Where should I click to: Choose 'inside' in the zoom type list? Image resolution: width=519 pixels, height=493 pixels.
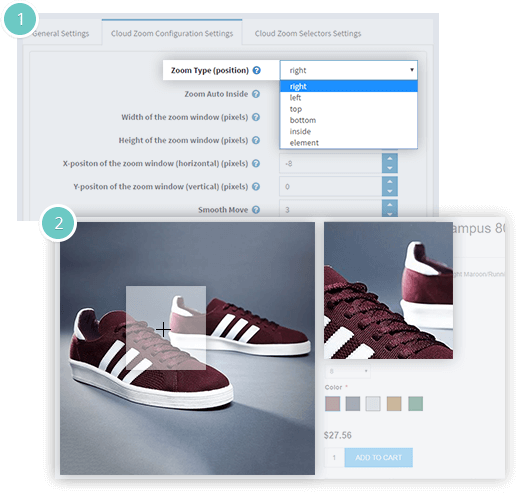coord(349,131)
